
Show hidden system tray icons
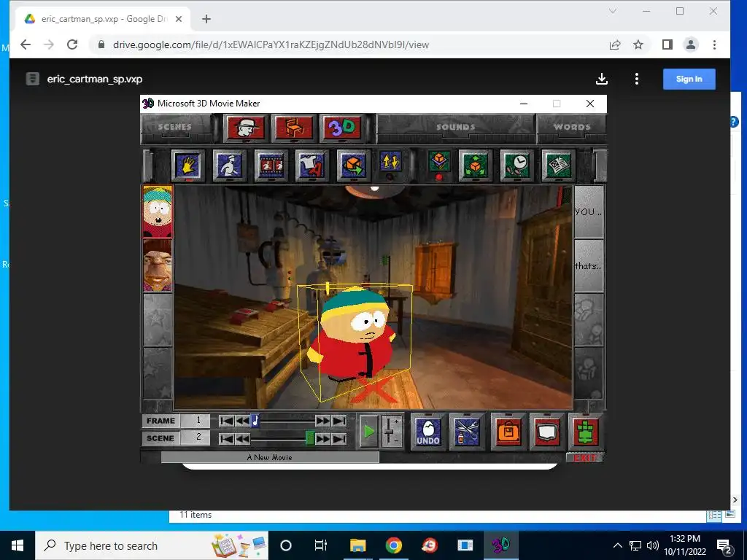tap(617, 545)
